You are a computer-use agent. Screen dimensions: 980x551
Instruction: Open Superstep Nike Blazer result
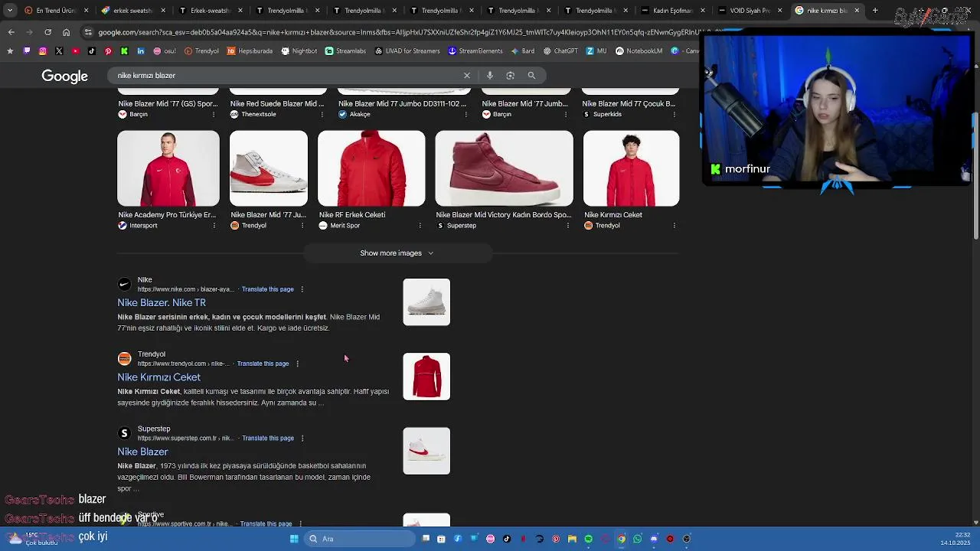[142, 452]
